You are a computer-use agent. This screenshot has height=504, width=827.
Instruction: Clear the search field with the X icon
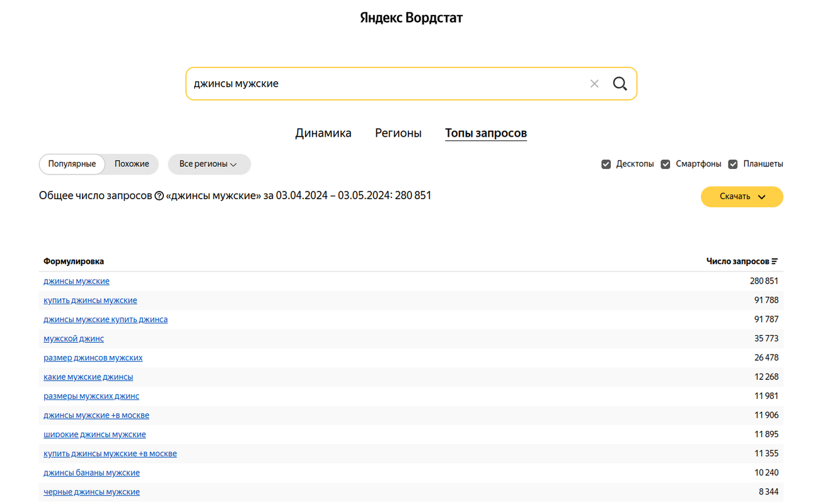pyautogui.click(x=594, y=84)
